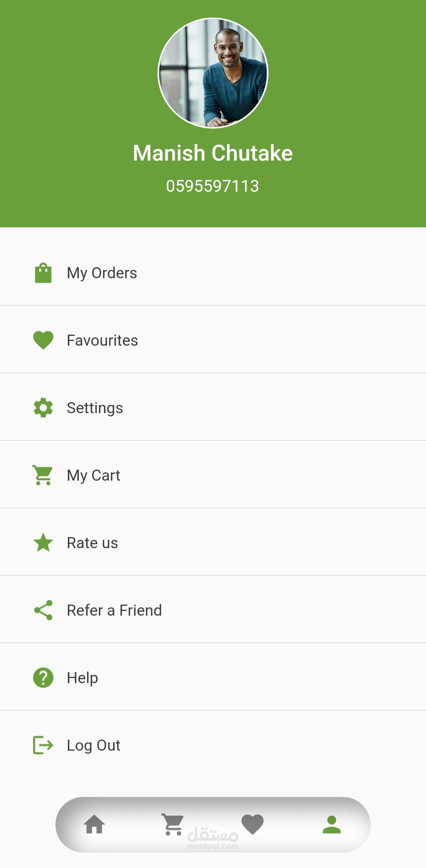Click the Log Out text

click(93, 745)
